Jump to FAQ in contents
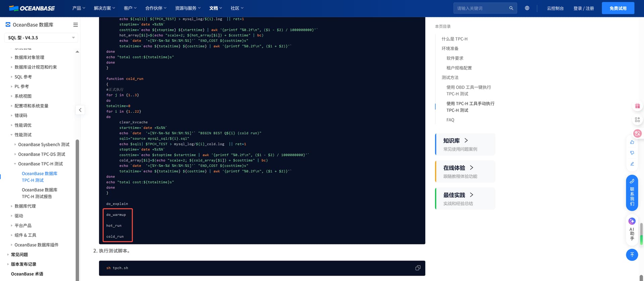Screen dimensions: 644x281 click(450, 120)
